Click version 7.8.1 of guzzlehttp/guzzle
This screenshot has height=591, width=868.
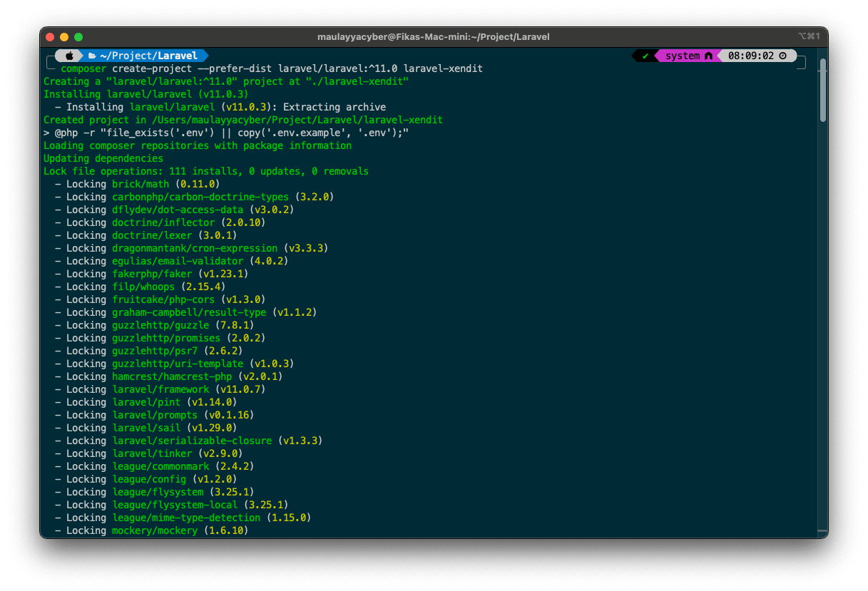pos(235,325)
